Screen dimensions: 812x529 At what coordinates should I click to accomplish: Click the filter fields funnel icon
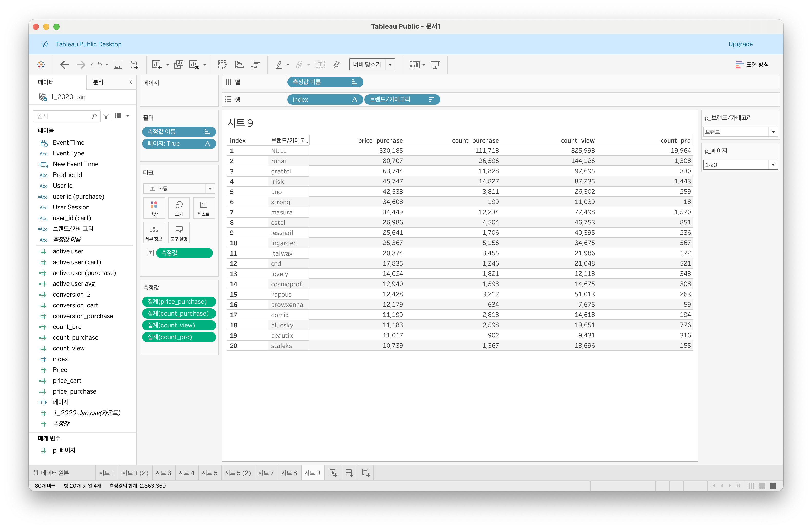tap(106, 116)
